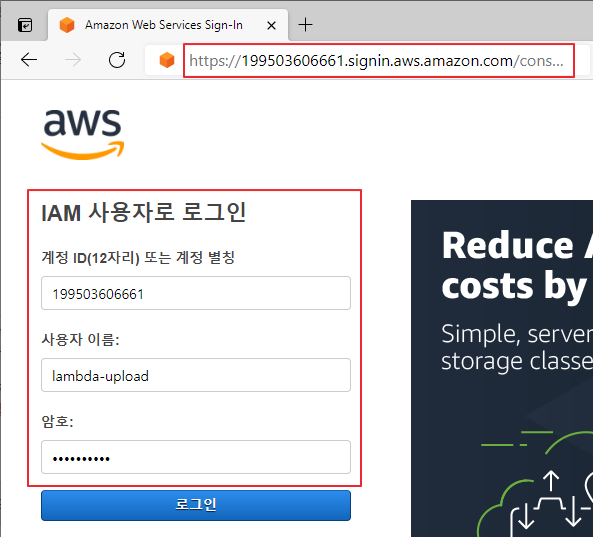The image size is (593, 537).
Task: Click the account ID field containing 199503606661
Action: [x=196, y=293]
